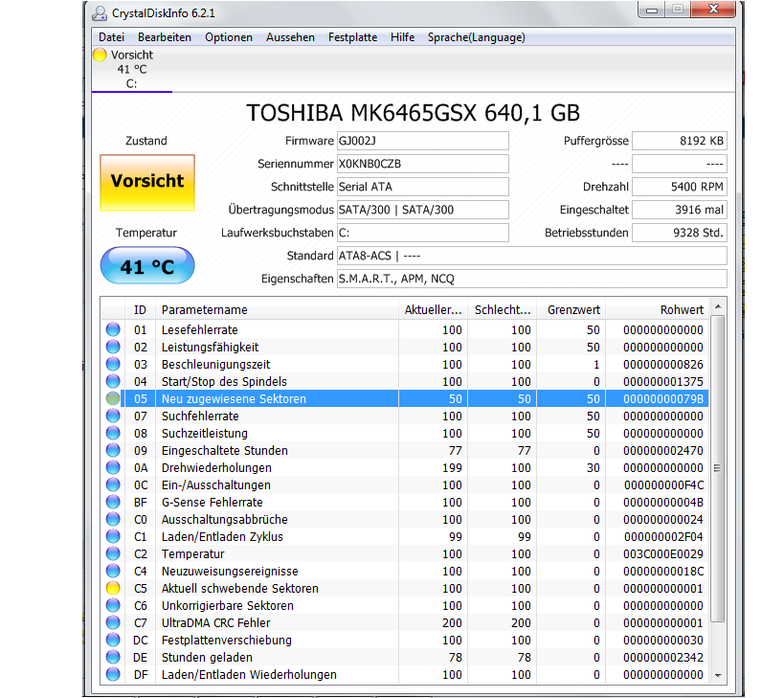
Task: Click the yellow Vorsicht health status button
Action: tap(147, 183)
